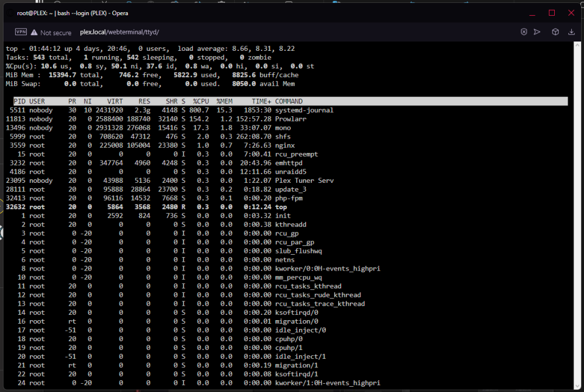
Task: Select the mono process name
Action: [283, 128]
